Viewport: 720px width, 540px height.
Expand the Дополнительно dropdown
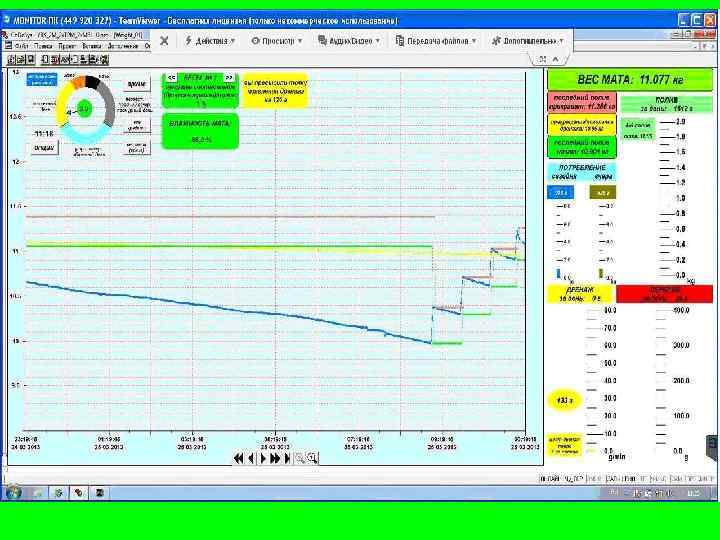tap(528, 41)
